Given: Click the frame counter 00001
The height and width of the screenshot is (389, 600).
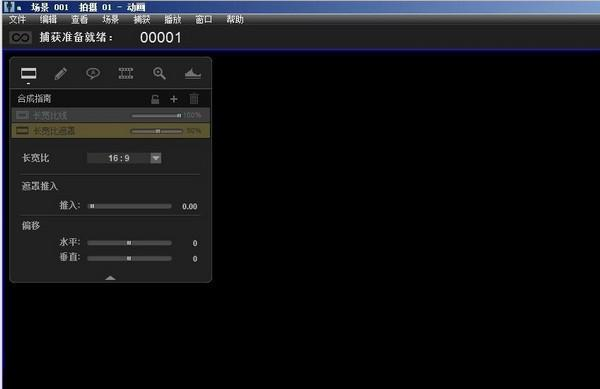Looking at the screenshot, I should pos(161,37).
